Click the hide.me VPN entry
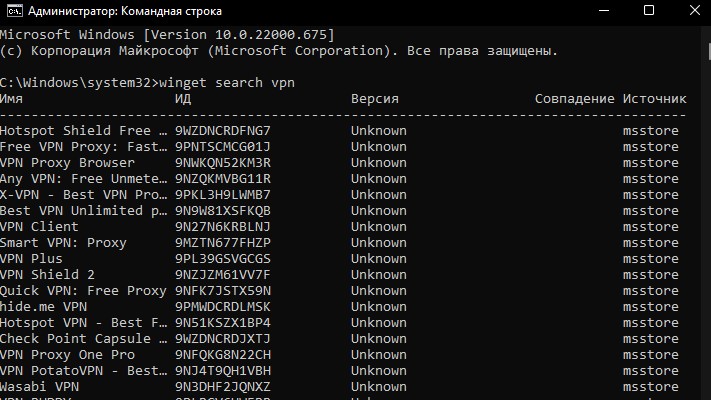The image size is (711, 400). click(43, 307)
